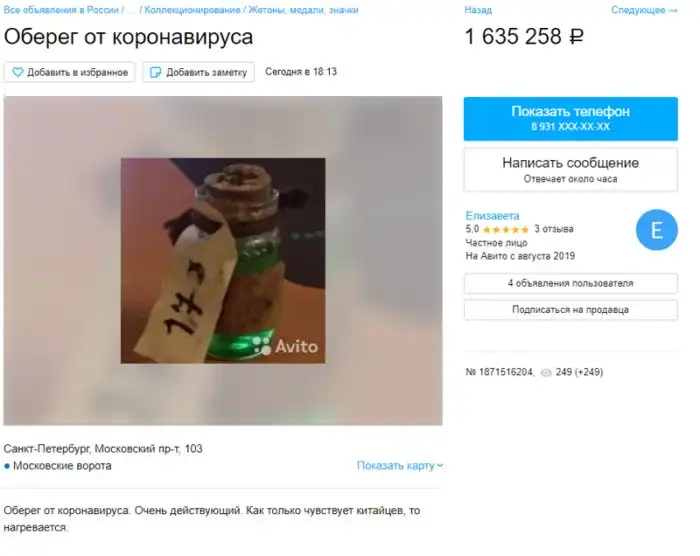Open the Коллекционирование category breadcrumb
This screenshot has width=700, height=556.
tap(192, 10)
